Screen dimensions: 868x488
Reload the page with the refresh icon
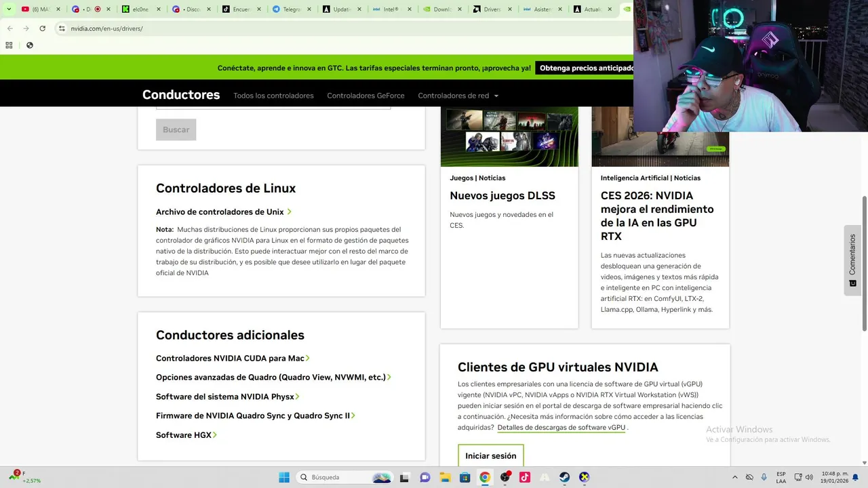pyautogui.click(x=42, y=28)
